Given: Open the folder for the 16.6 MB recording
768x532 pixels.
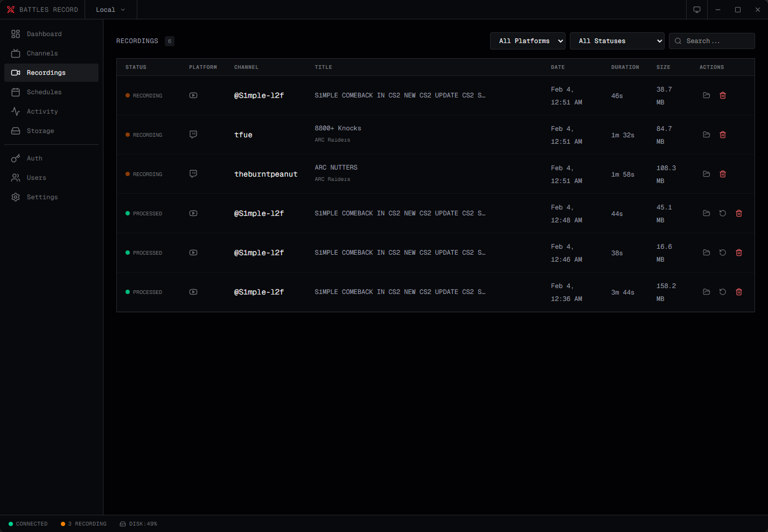Looking at the screenshot, I should tap(706, 253).
